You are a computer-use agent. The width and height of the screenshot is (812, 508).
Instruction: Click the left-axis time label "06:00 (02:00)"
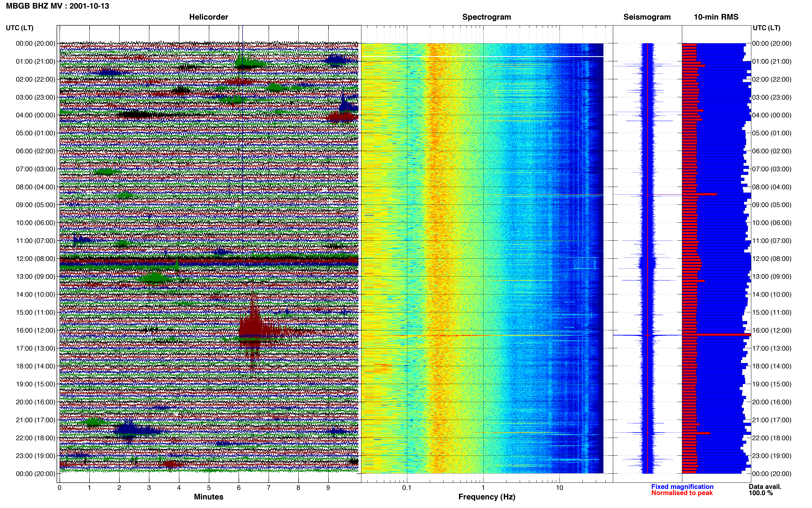36,151
